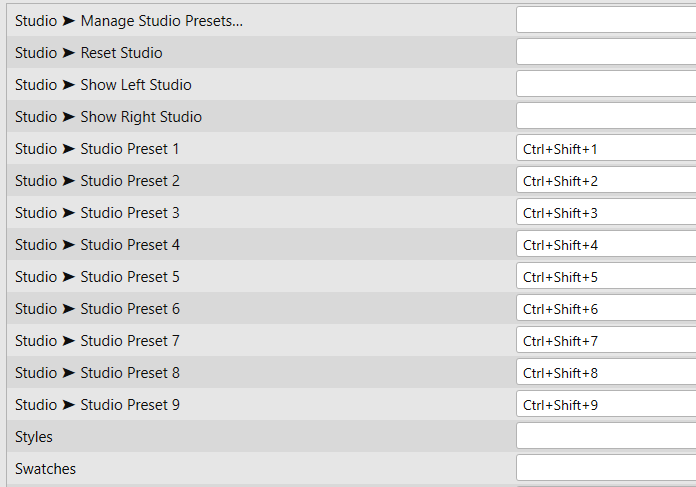The image size is (696, 487).
Task: Select the Manage Studio Presets row label
Action: 129,20
